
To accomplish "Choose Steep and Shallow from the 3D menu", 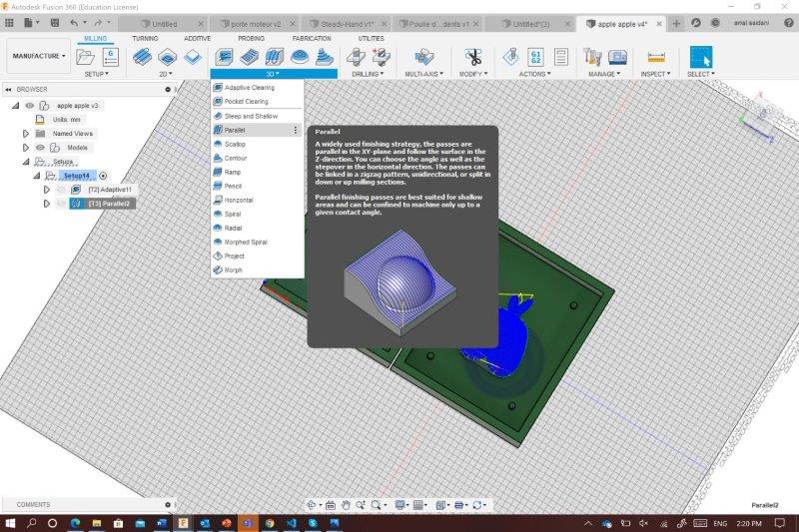I will [x=257, y=116].
